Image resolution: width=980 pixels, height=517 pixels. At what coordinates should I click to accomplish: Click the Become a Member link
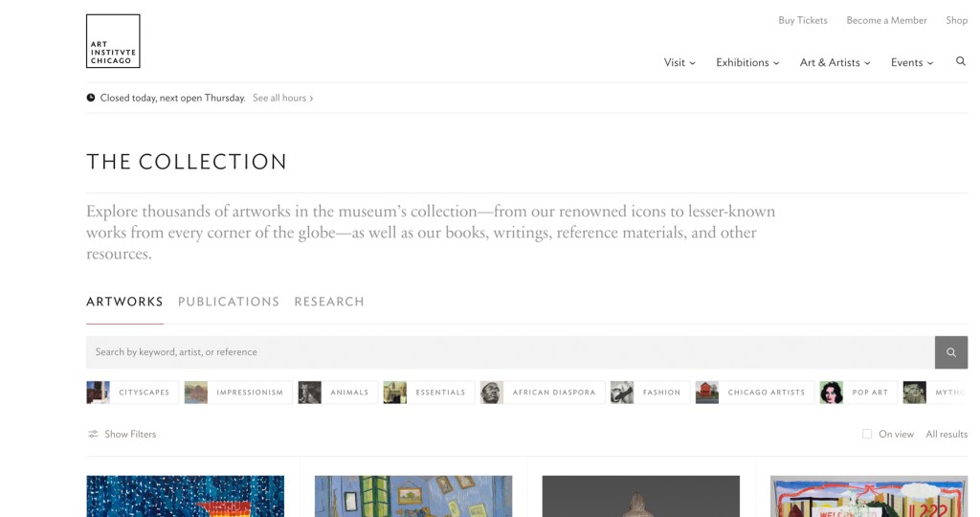pos(886,20)
